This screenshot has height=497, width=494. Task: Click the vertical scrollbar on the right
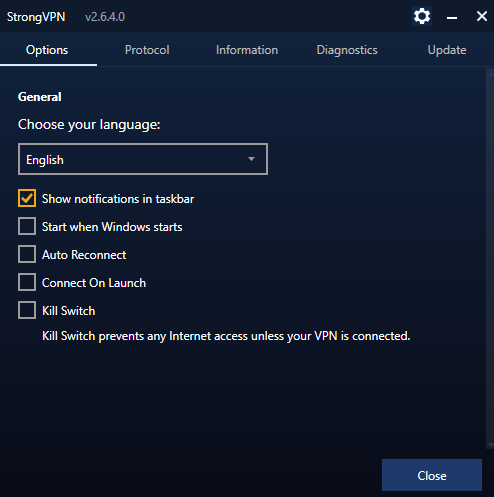490,258
